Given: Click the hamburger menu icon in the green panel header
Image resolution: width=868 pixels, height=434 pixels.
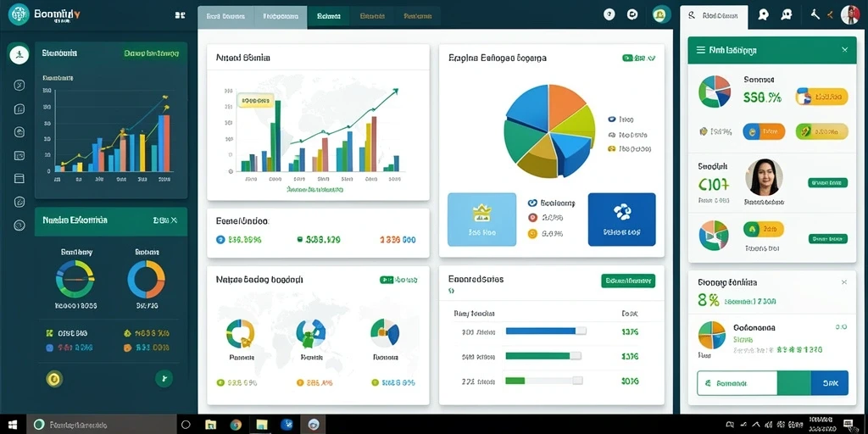Looking at the screenshot, I should [x=700, y=50].
